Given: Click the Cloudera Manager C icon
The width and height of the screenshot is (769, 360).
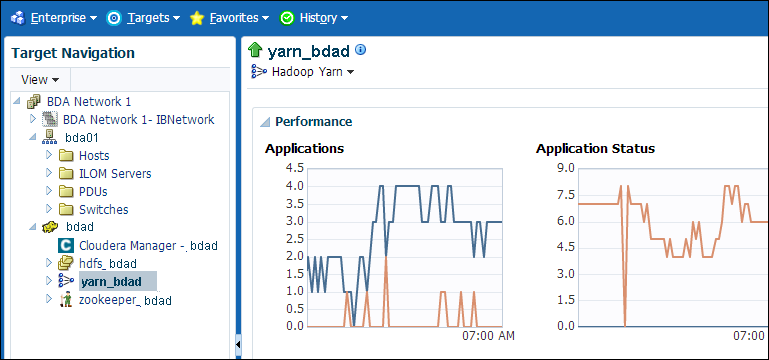Looking at the screenshot, I should coord(65,245).
